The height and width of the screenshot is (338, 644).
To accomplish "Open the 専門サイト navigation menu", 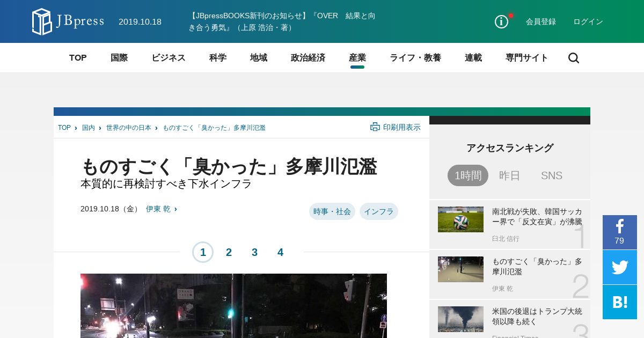I will (527, 58).
